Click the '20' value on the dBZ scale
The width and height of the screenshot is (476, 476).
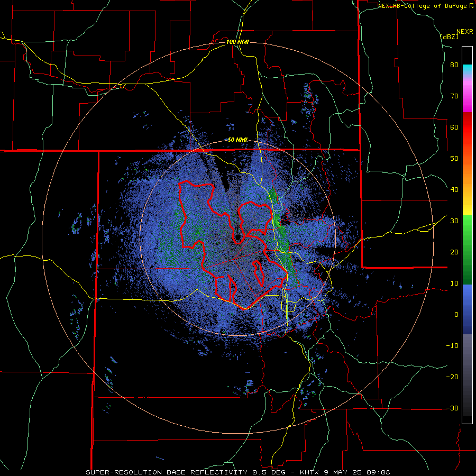pos(454,252)
